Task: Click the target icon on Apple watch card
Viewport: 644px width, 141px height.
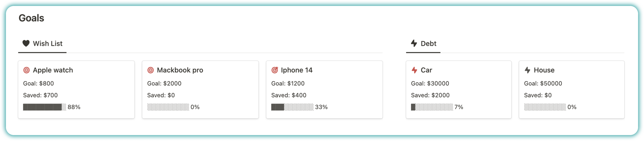Action: (x=26, y=70)
